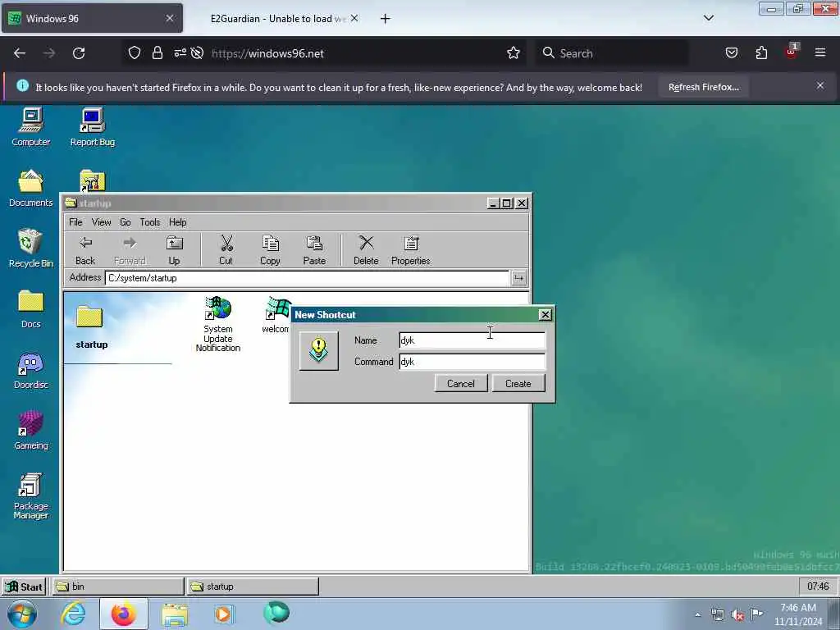Viewport: 840px width, 630px height.
Task: Open the Recycle Bin icon
Action: [x=31, y=249]
